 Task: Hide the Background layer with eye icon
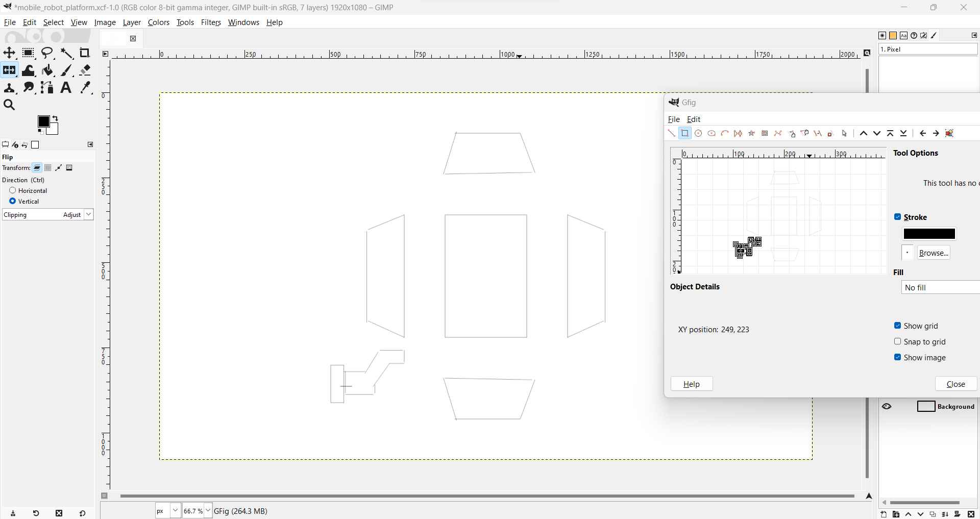887,407
